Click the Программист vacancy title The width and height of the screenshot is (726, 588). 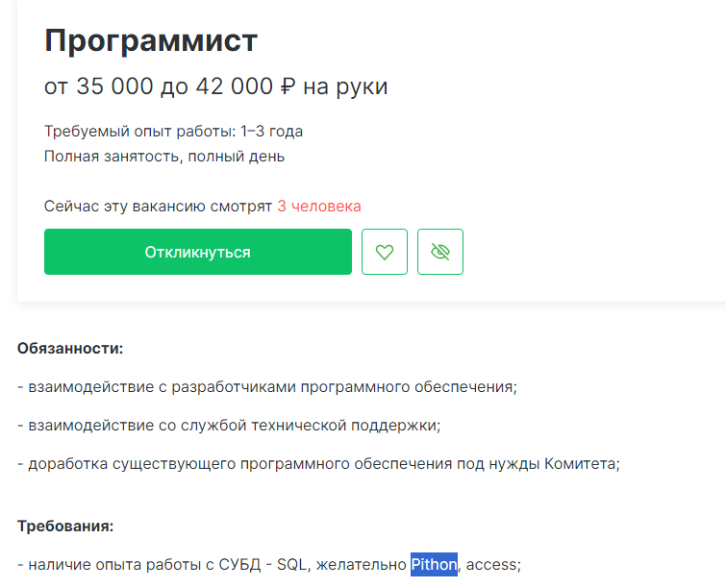tap(151, 40)
